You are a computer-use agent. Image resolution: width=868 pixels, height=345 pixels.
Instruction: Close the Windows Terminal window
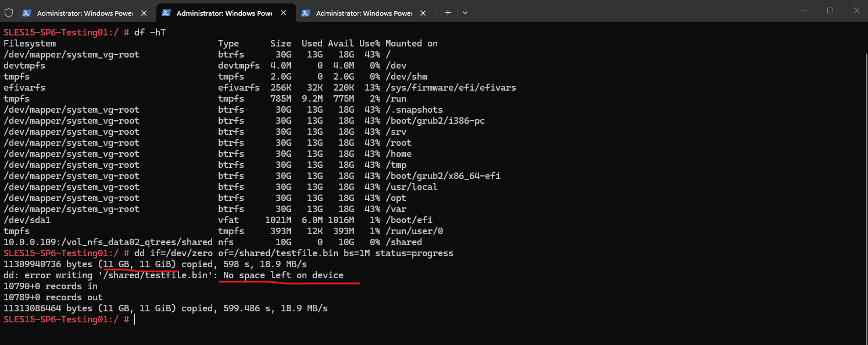(856, 10)
